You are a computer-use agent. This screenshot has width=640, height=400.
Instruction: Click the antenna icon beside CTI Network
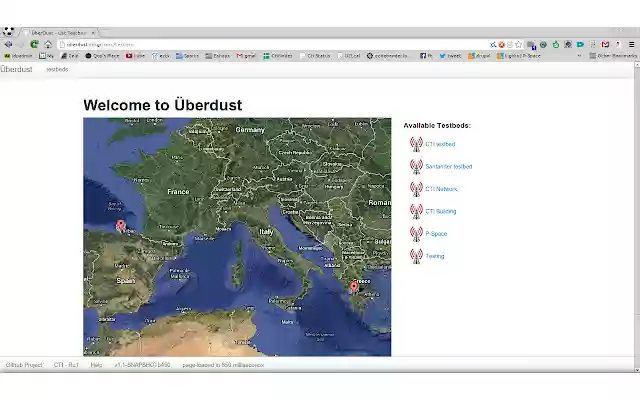tap(416, 188)
